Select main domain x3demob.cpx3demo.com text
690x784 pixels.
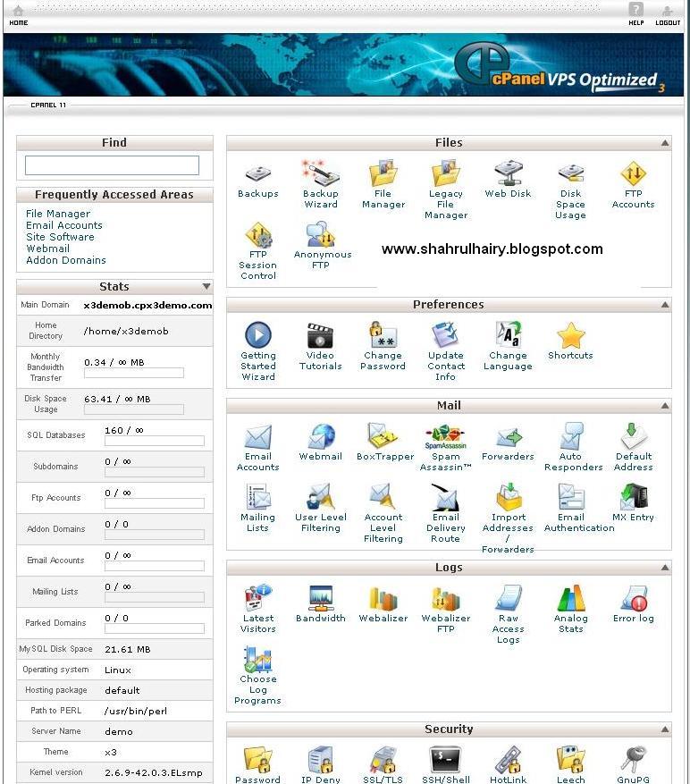click(x=148, y=306)
